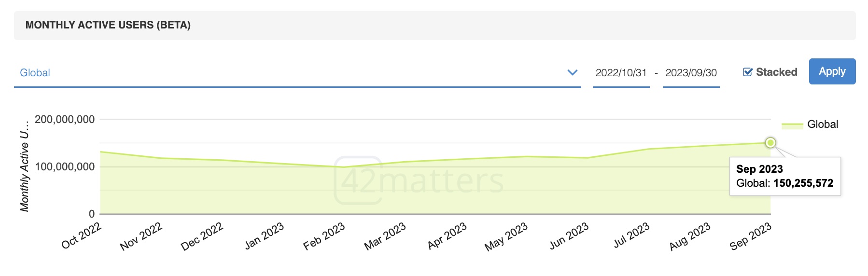The height and width of the screenshot is (276, 868).
Task: Click the Apr 2023 axis label
Action: [x=447, y=235]
